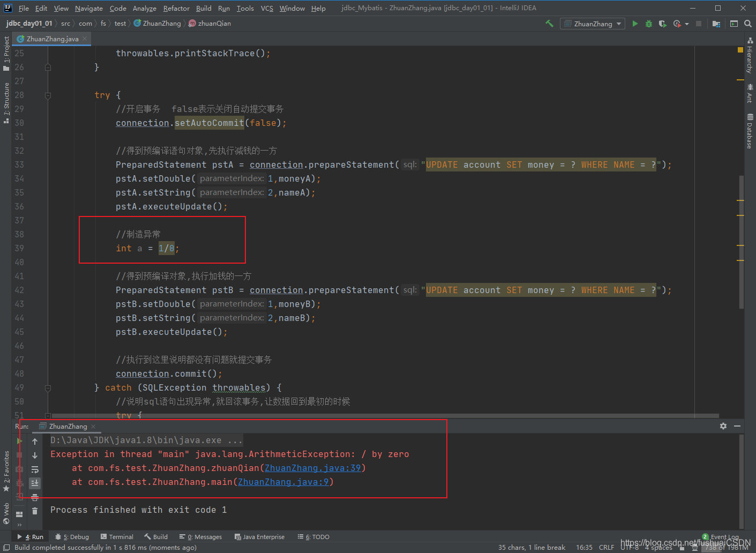The height and width of the screenshot is (553, 756).
Task: Open the Tools menu
Action: coord(245,8)
